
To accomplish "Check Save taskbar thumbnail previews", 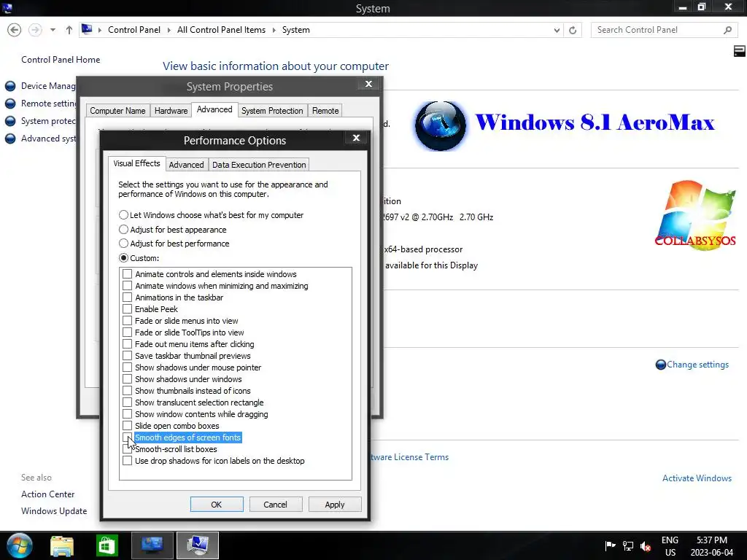I will pyautogui.click(x=127, y=356).
